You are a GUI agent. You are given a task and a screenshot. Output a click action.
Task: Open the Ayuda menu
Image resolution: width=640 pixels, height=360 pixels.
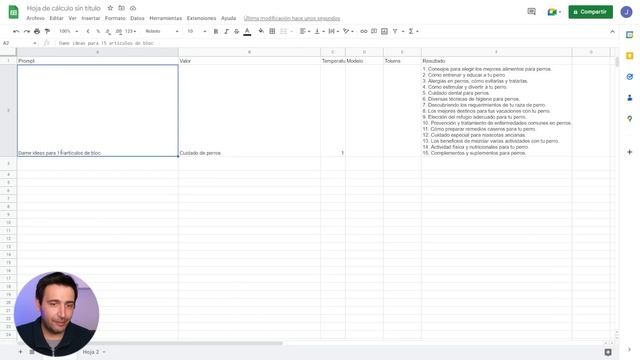point(228,18)
